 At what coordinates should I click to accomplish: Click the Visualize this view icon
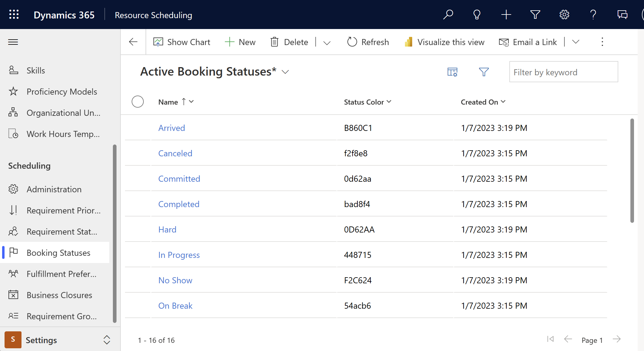pyautogui.click(x=408, y=41)
